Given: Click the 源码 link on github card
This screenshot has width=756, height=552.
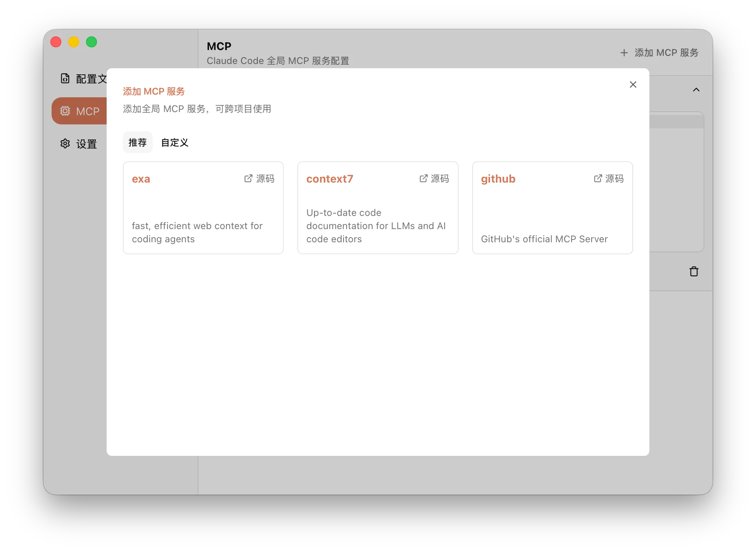Looking at the screenshot, I should point(614,179).
